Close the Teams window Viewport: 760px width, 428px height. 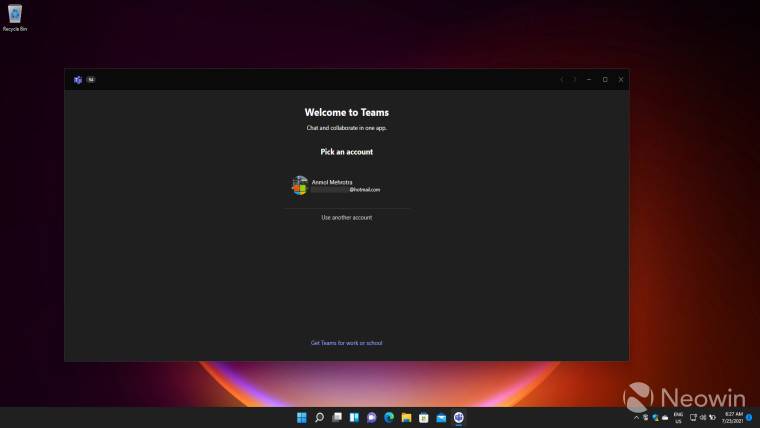[621, 79]
